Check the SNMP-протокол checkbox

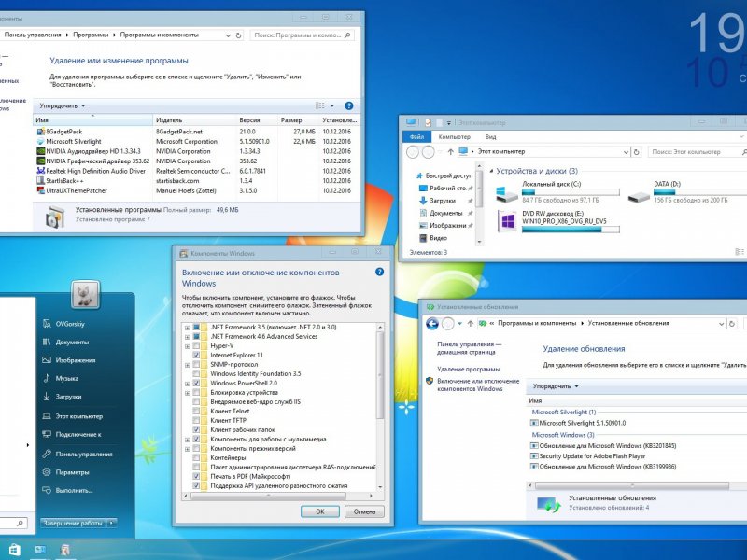coord(196,364)
